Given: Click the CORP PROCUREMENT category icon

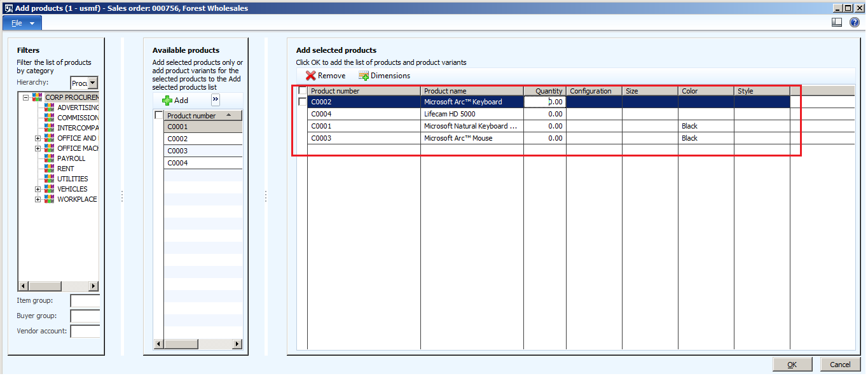Looking at the screenshot, I should coord(36,97).
